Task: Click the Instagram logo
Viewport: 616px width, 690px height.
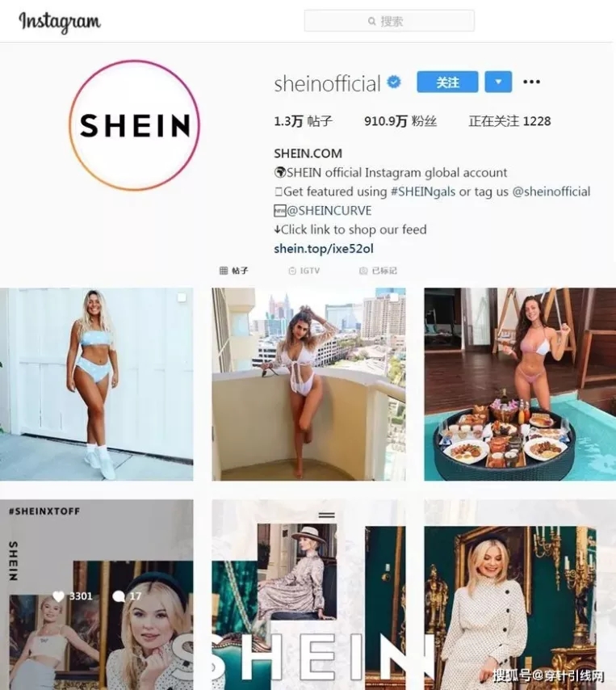Action: [x=60, y=22]
